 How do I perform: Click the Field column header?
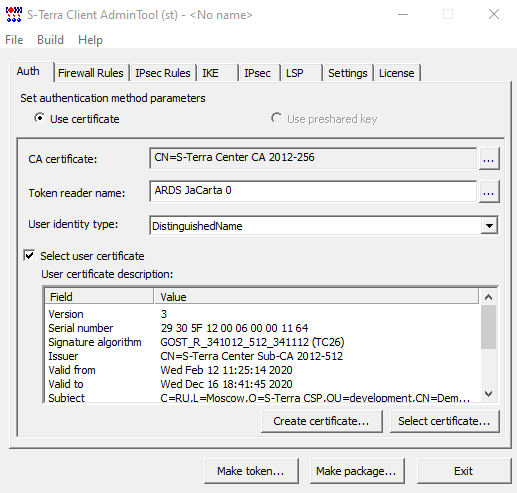(x=99, y=296)
